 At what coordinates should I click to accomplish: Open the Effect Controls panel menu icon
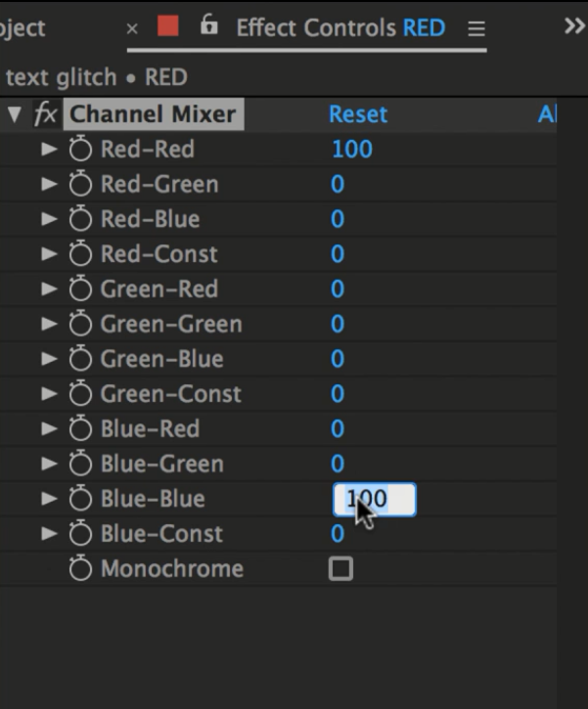pos(476,28)
